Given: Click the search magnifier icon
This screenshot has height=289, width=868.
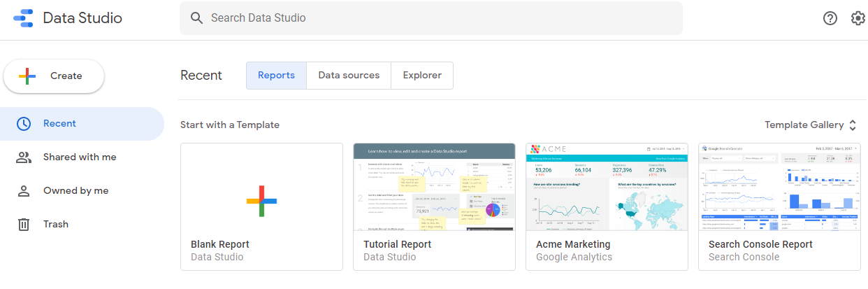Looking at the screenshot, I should pos(197,18).
